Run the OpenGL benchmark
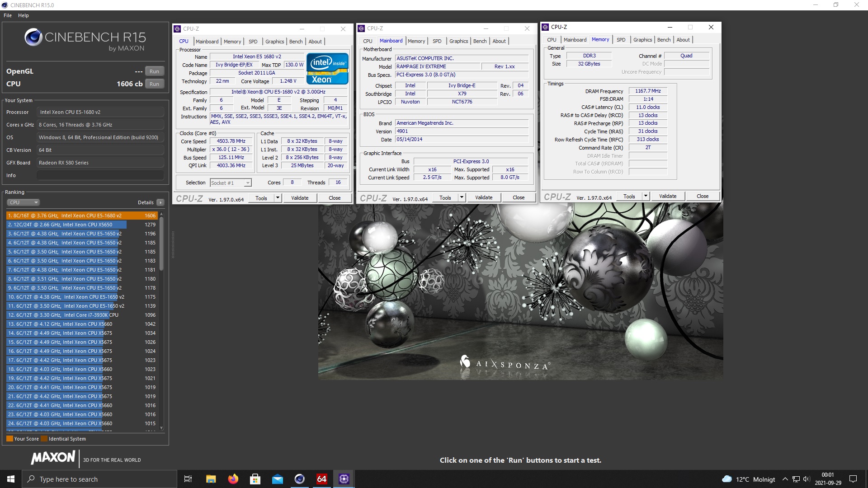This screenshot has width=868, height=488. point(154,71)
